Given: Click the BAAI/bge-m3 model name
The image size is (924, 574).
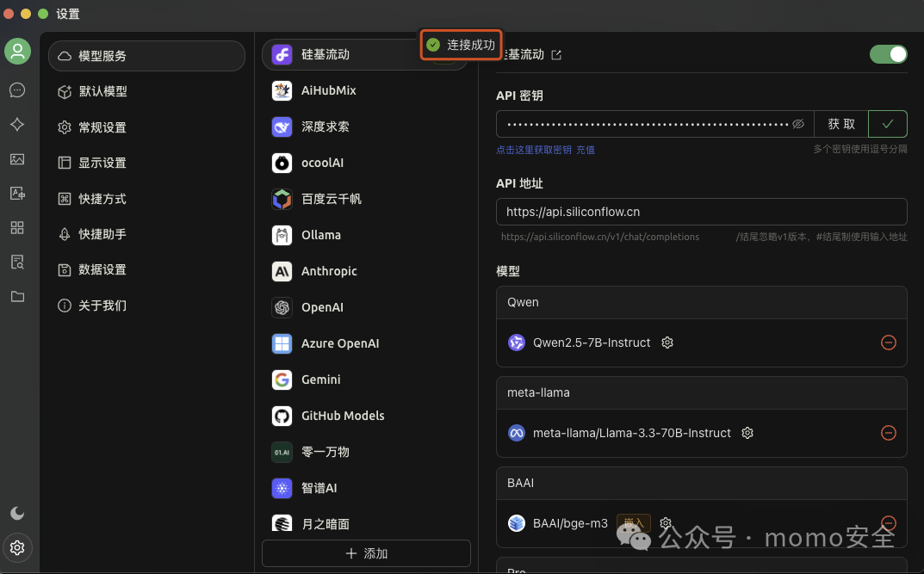Looking at the screenshot, I should coord(570,523).
